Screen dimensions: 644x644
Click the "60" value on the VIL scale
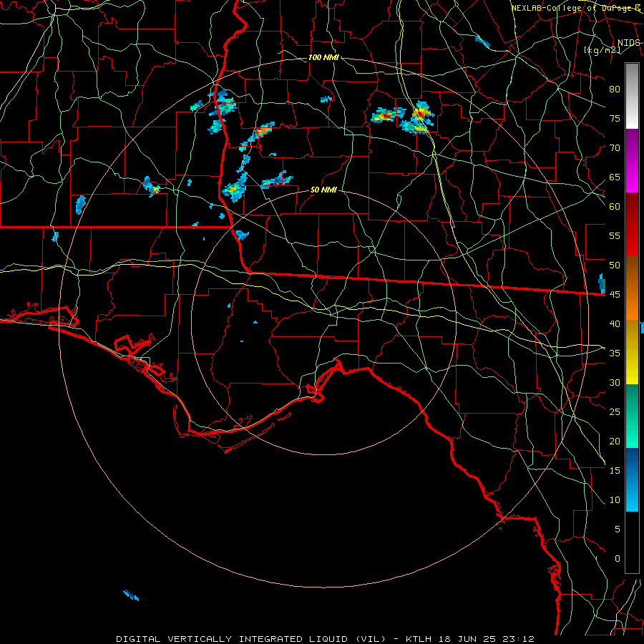point(615,207)
